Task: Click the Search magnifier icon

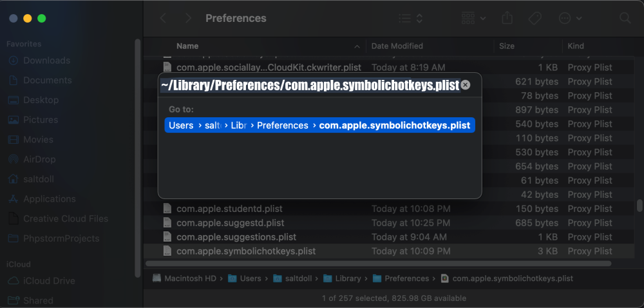Action: (625, 18)
